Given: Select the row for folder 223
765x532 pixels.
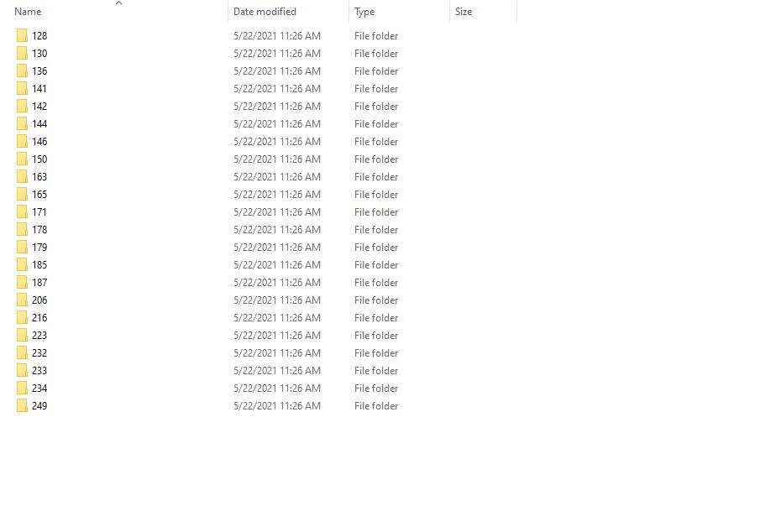Looking at the screenshot, I should click(39, 335).
